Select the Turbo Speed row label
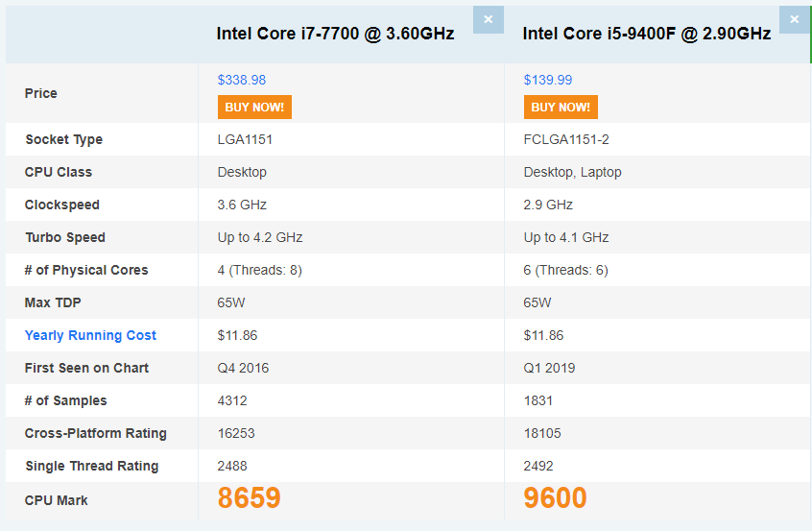 [x=65, y=238]
